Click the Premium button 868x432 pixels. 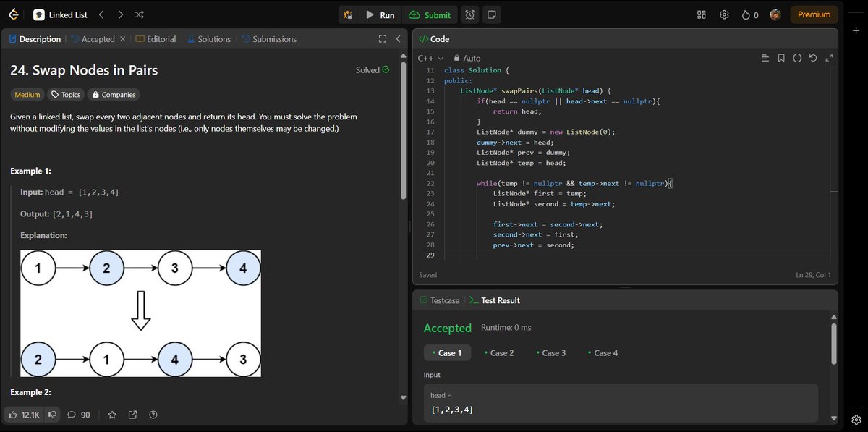click(814, 14)
